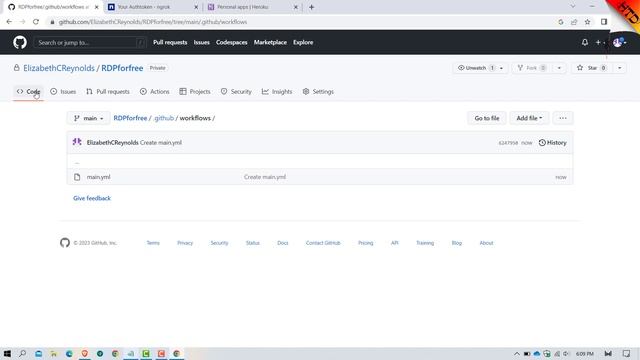Open the About footer link

click(x=486, y=243)
